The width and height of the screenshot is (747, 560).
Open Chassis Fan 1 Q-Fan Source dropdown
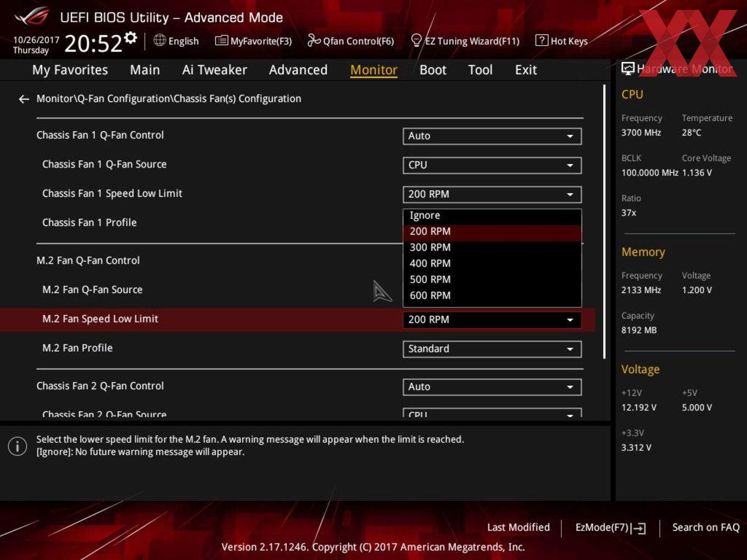tap(492, 165)
